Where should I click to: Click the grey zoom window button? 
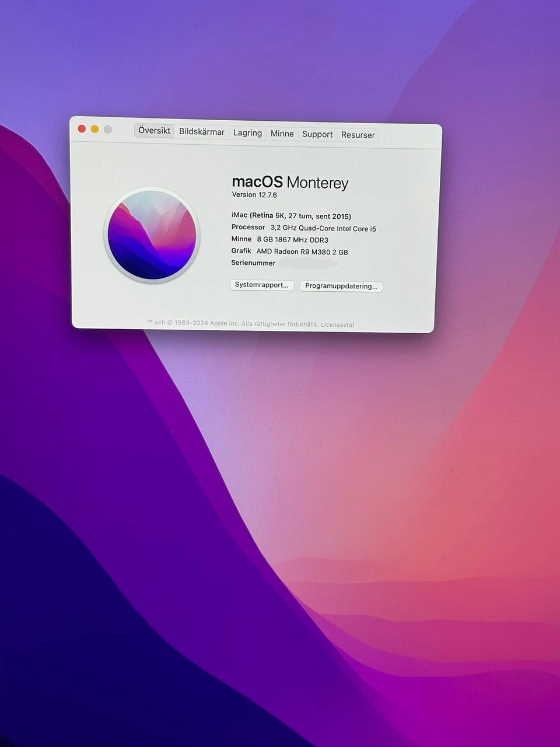click(x=108, y=130)
